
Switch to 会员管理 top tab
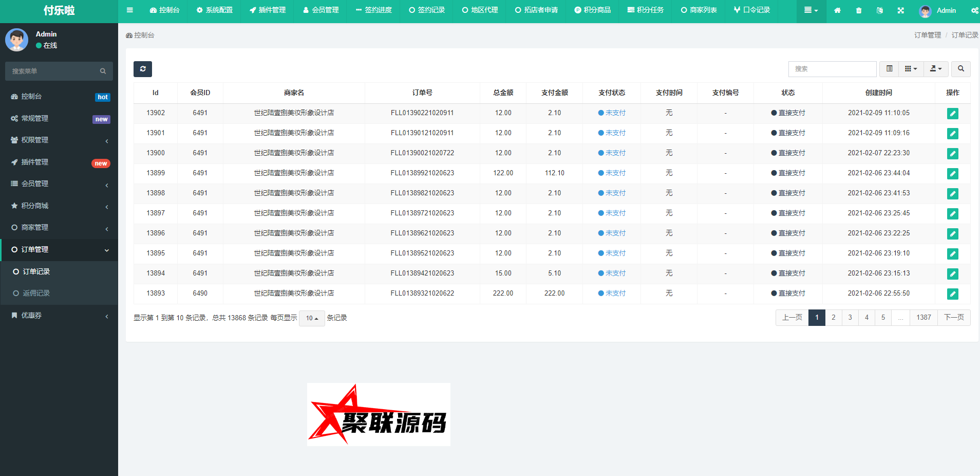pos(321,10)
